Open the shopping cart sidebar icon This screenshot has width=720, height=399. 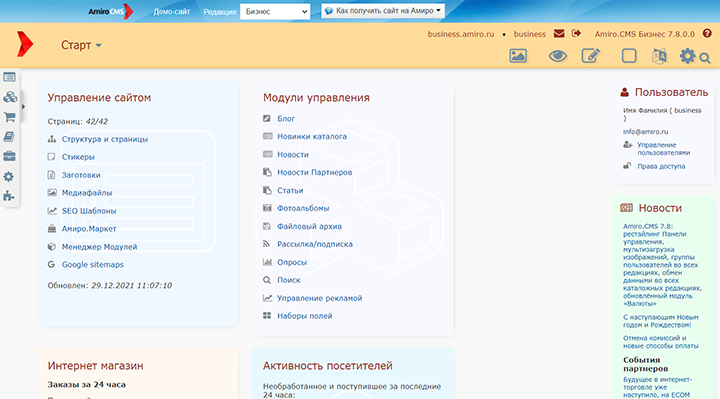click(x=9, y=117)
